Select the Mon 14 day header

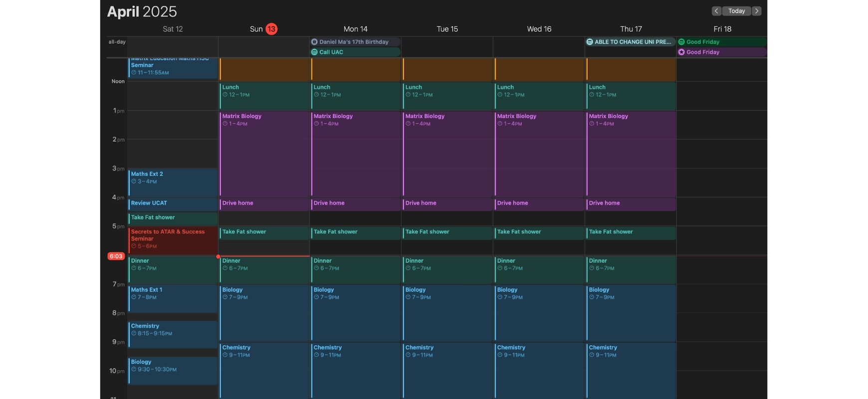(x=356, y=29)
